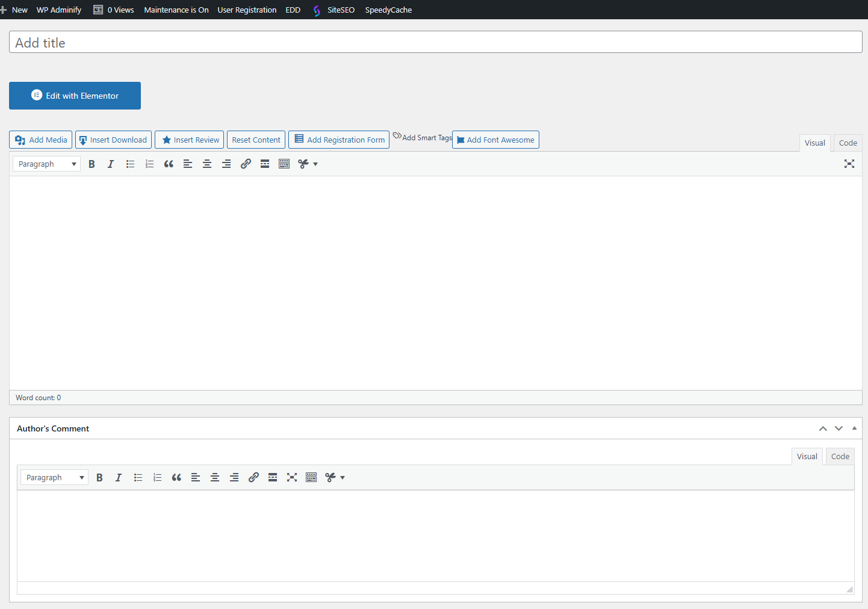Toggle bold in main editor toolbar
The image size is (868, 609).
pos(91,164)
